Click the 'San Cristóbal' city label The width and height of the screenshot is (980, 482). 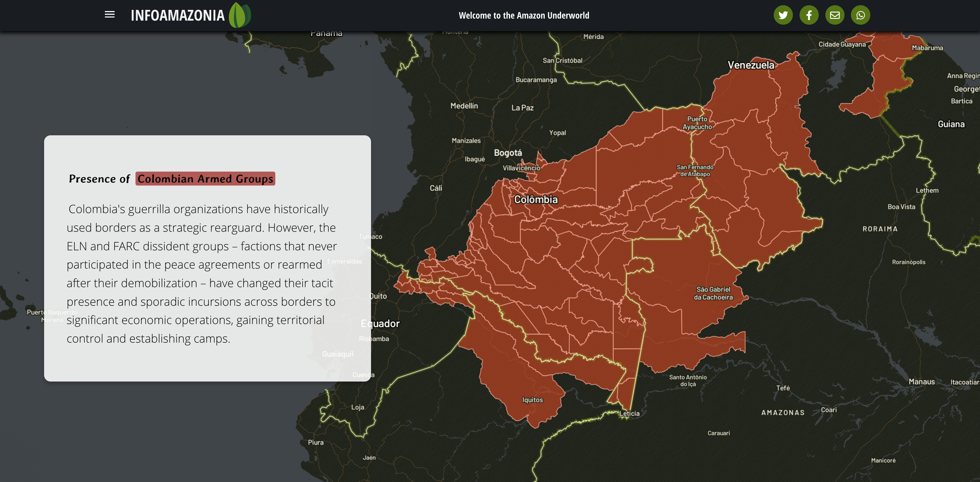pos(562,60)
